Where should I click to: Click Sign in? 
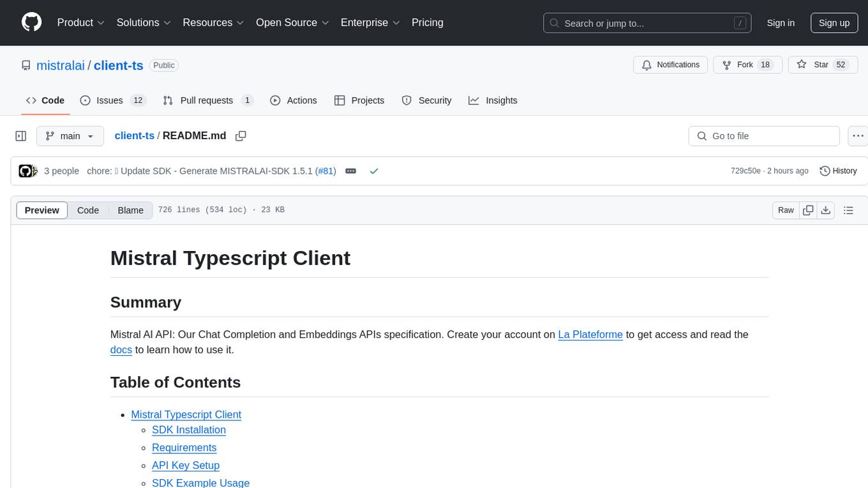coord(781,23)
